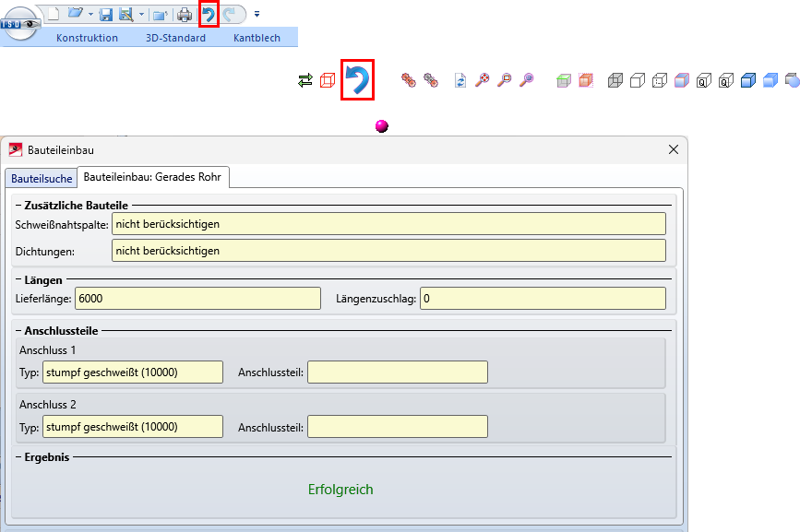This screenshot has height=532, width=800.
Task: Switch to grey wireframe cube display
Action: pos(615,80)
